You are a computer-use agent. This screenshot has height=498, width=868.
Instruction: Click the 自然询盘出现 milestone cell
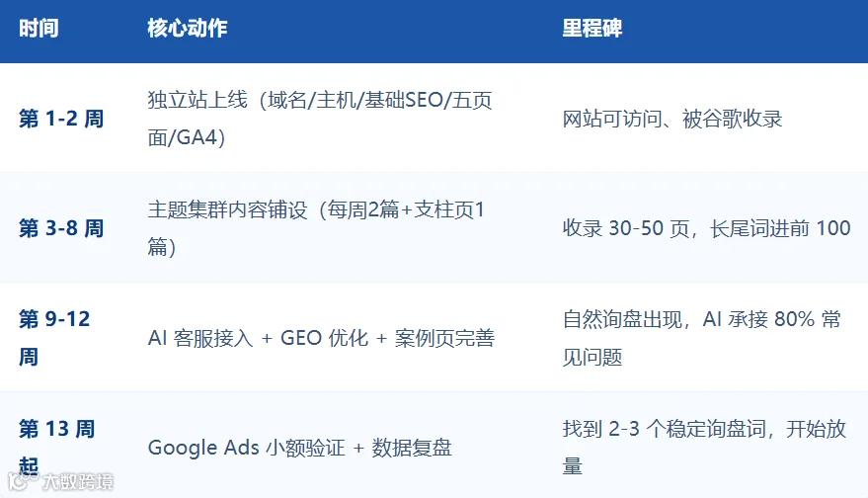click(701, 338)
